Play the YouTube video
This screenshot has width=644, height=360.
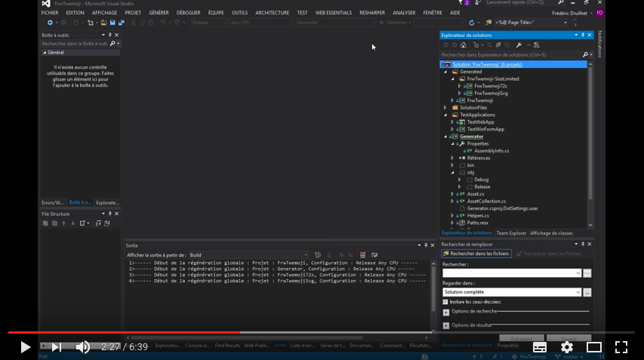(25, 347)
